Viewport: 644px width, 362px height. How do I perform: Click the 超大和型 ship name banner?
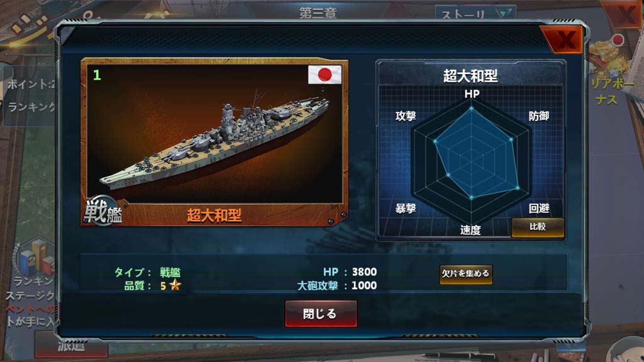click(214, 216)
